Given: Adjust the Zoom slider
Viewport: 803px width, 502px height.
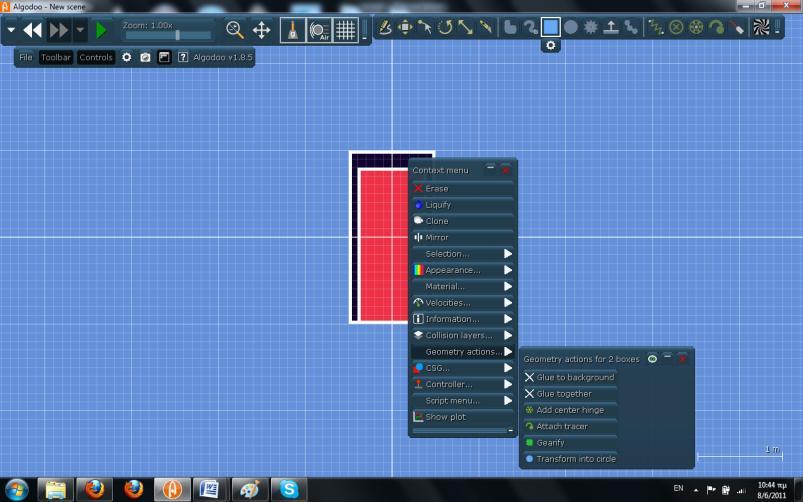Looking at the screenshot, I should [x=168, y=35].
